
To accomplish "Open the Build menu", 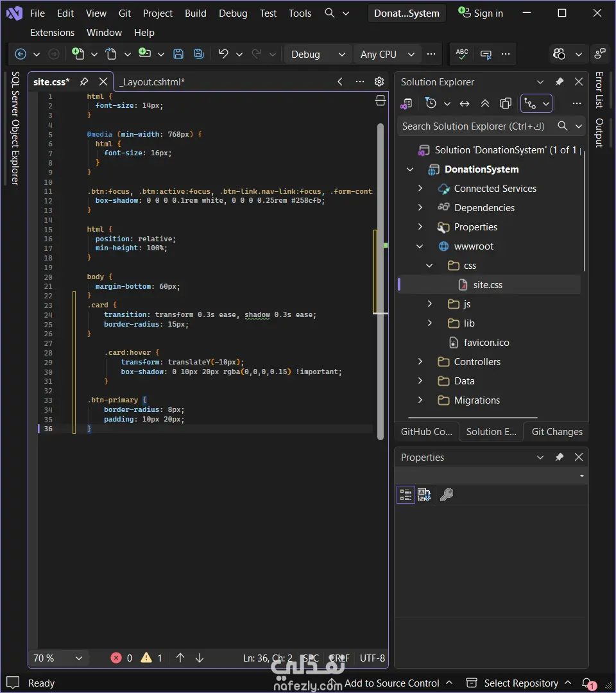I will pyautogui.click(x=195, y=13).
